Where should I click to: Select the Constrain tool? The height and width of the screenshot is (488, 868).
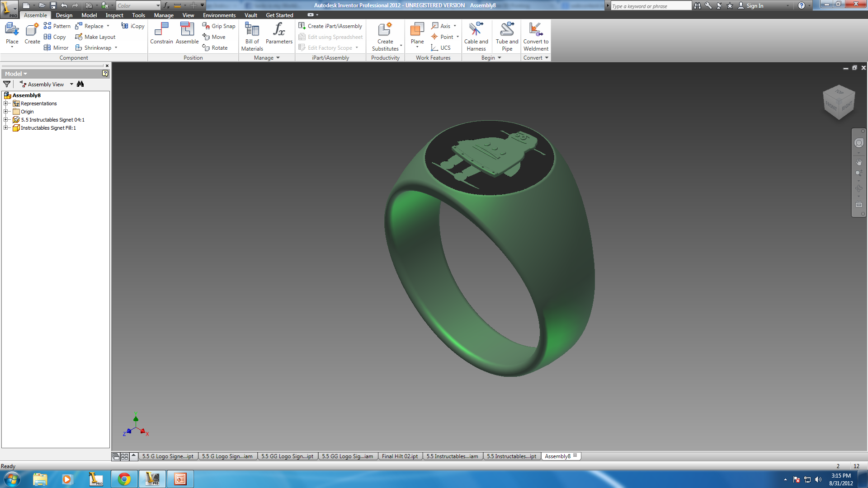click(x=161, y=34)
